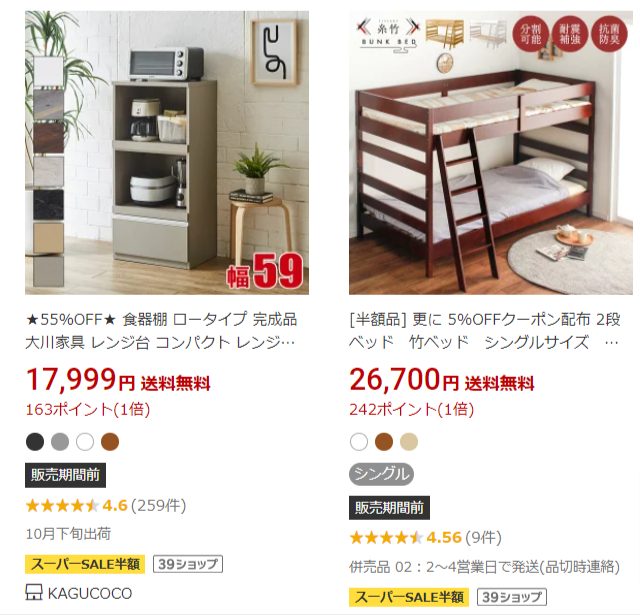Open the 259件 reviews for the cabinet
Screen dimensions: 640x615
point(159,506)
